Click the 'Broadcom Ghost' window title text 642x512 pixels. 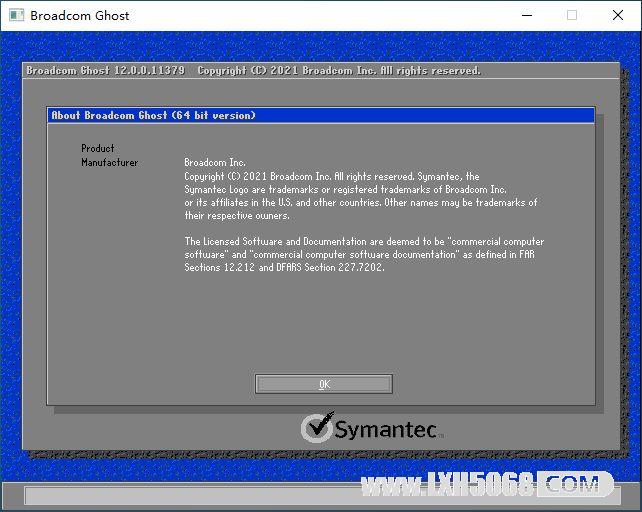(x=79, y=16)
